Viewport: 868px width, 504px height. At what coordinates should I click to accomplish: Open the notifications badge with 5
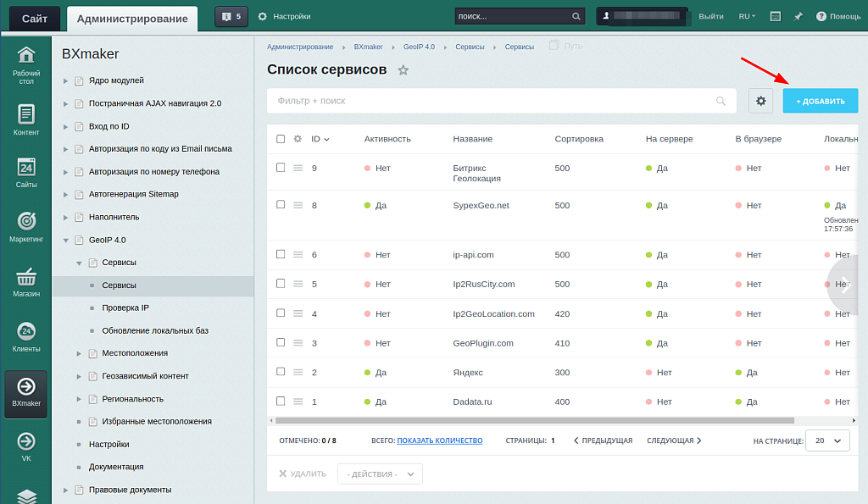coord(231,16)
